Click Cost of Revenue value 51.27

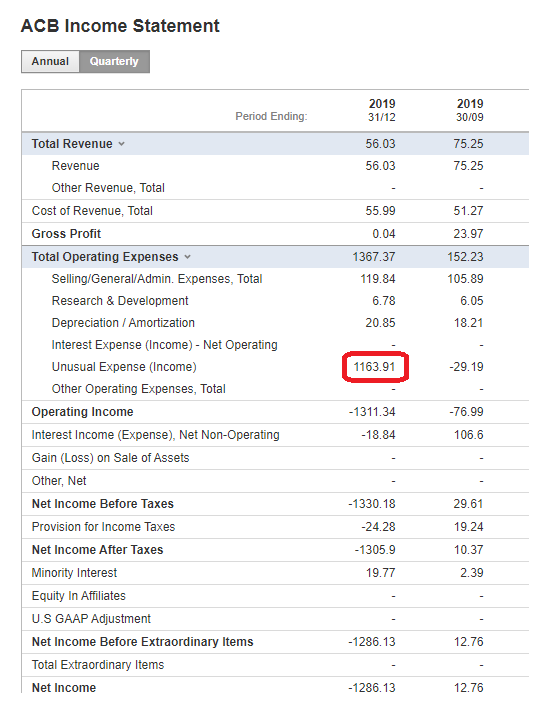coord(468,211)
